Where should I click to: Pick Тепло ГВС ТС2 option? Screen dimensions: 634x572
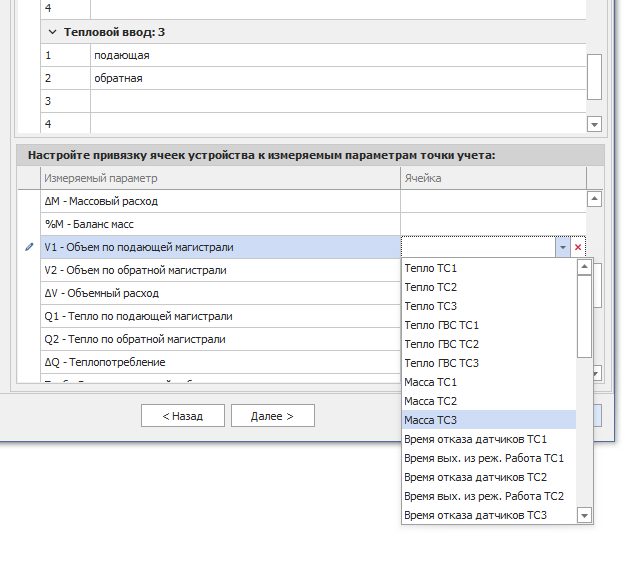(441, 344)
